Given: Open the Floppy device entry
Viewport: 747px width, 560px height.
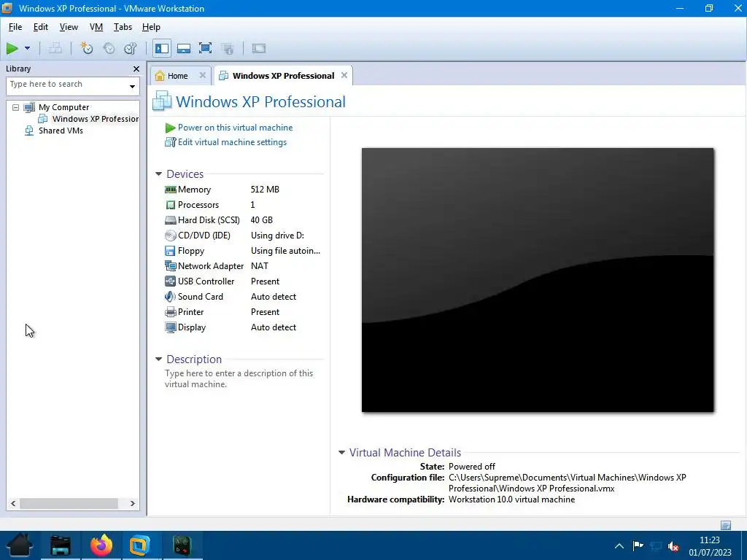Looking at the screenshot, I should coord(190,251).
